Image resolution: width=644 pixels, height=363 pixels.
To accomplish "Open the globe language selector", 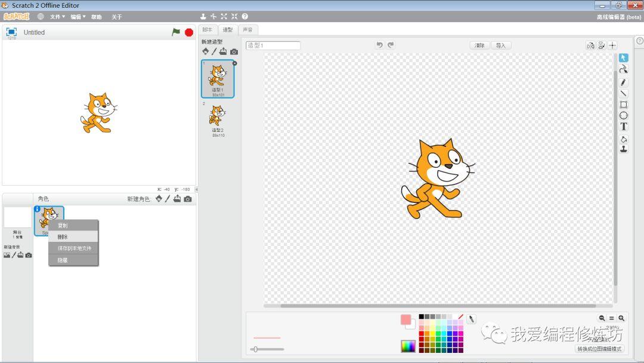I will point(41,17).
